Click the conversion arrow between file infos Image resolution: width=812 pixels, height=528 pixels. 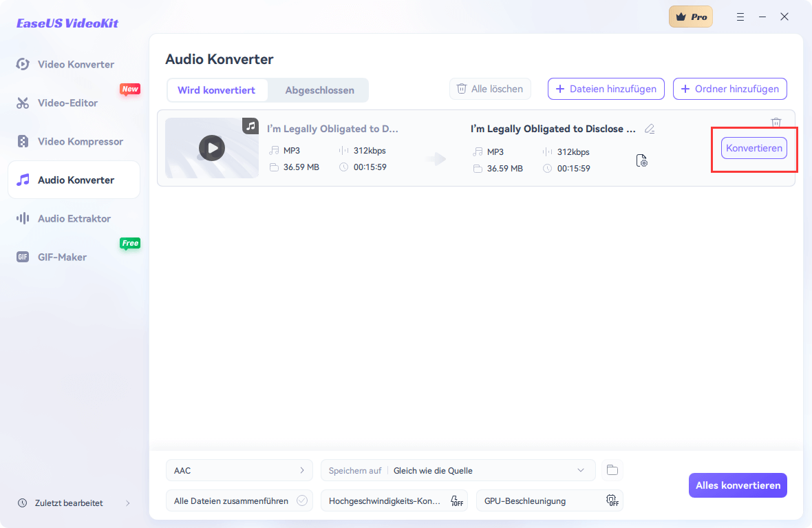coord(437,158)
